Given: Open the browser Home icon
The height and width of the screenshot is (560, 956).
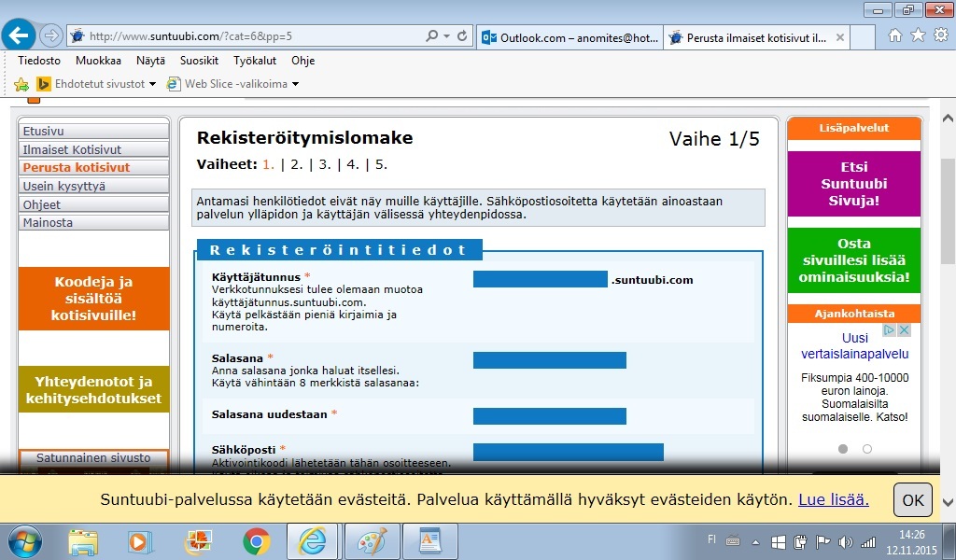Looking at the screenshot, I should tap(895, 36).
